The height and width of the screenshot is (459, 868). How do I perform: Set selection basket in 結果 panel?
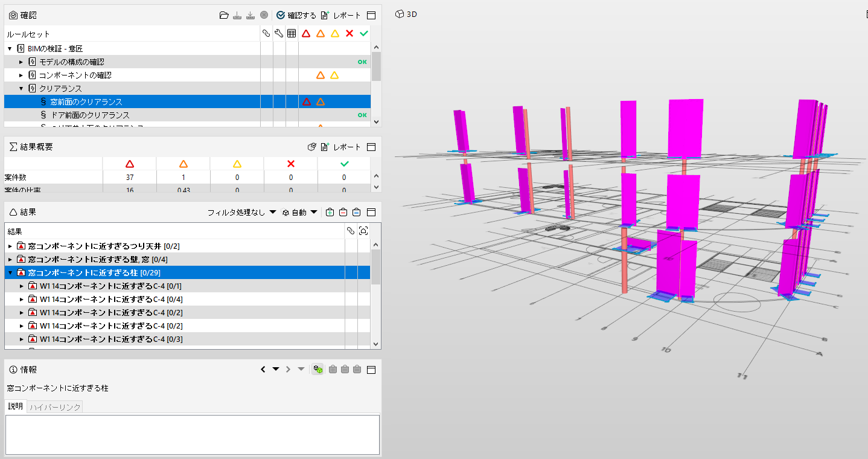(357, 212)
